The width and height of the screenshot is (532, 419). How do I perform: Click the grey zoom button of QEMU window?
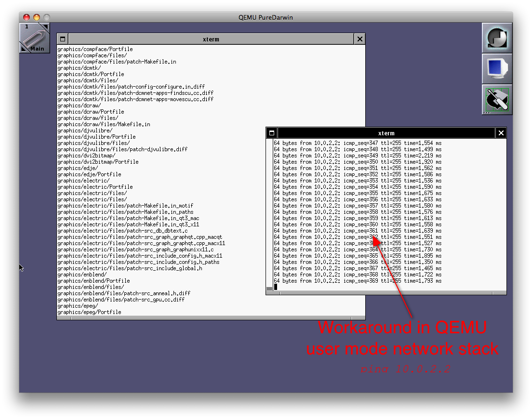coord(47,17)
